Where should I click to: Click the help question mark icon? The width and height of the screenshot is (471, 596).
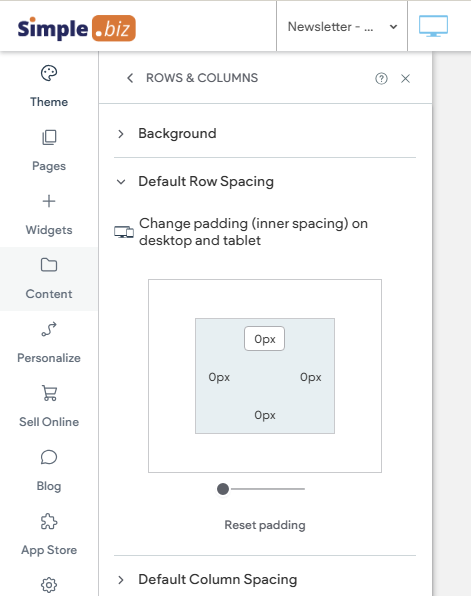pyautogui.click(x=381, y=79)
